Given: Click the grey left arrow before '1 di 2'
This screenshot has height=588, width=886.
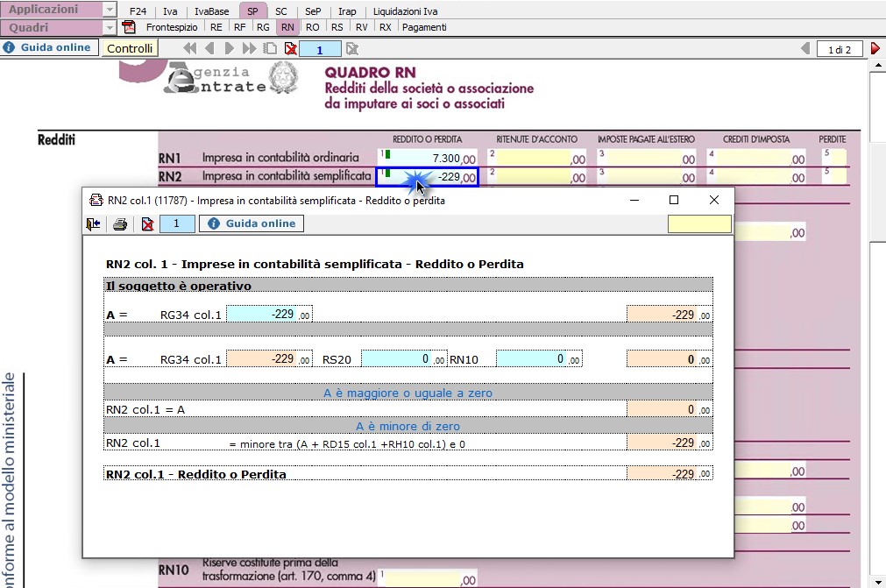Looking at the screenshot, I should [x=805, y=49].
